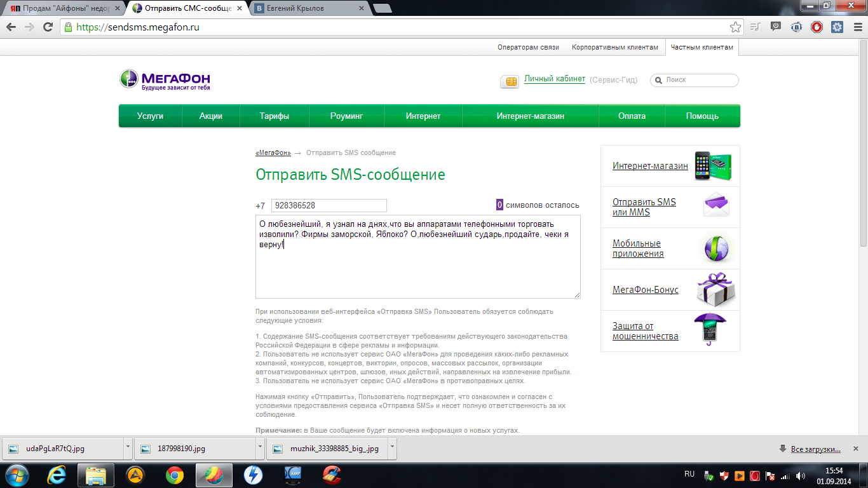The width and height of the screenshot is (868, 488).
Task: Show all downloads via Все загрузки
Action: point(816,449)
